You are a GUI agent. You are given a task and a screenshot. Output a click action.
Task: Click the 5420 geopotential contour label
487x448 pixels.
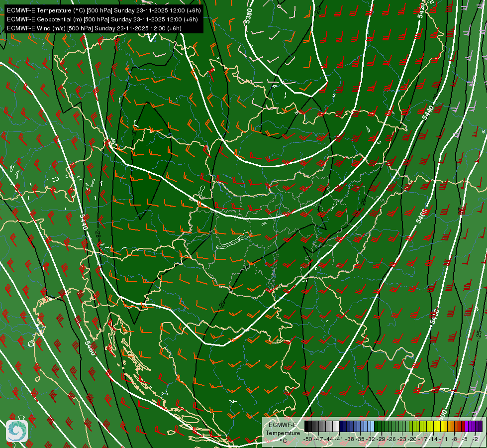pos(422,10)
